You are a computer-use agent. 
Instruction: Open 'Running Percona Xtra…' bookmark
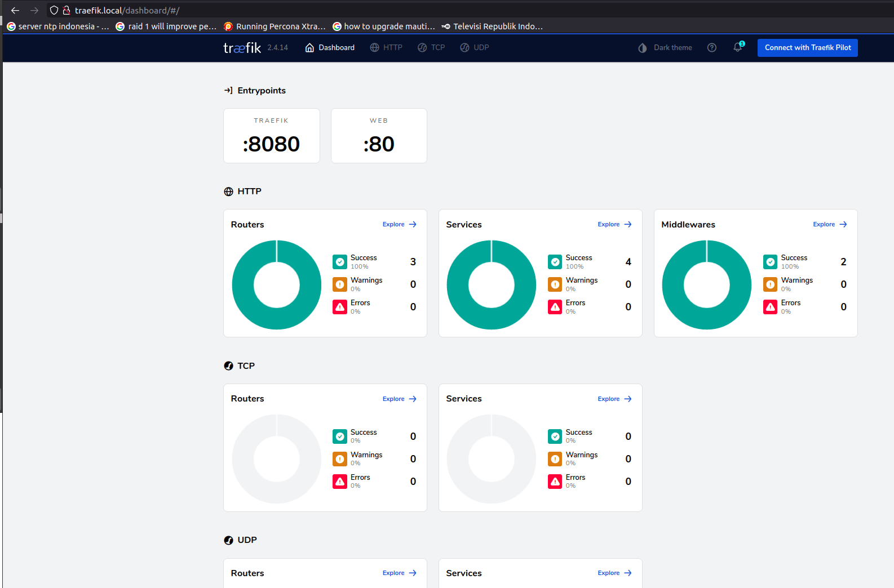275,26
